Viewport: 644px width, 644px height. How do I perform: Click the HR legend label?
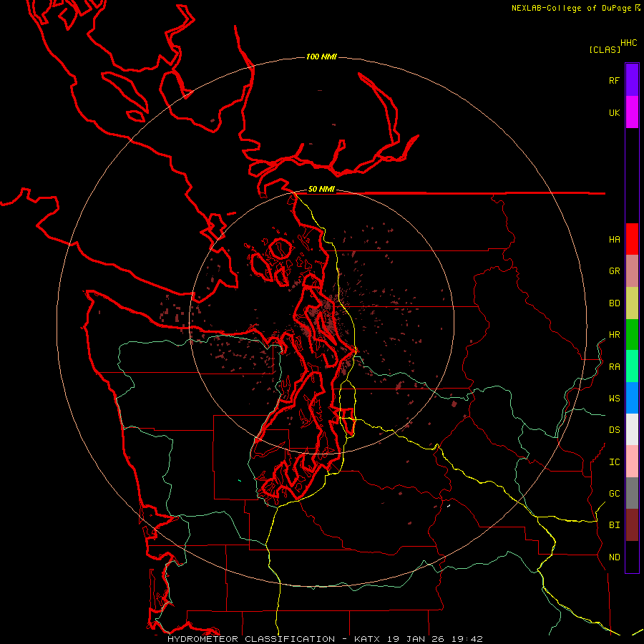614,335
